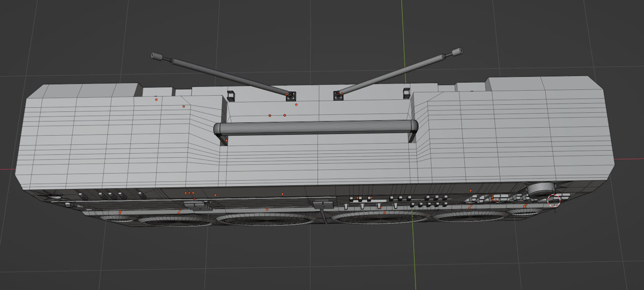The height and width of the screenshot is (290, 644).
Task: Select the right antenna's square base mount
Action: (338, 96)
